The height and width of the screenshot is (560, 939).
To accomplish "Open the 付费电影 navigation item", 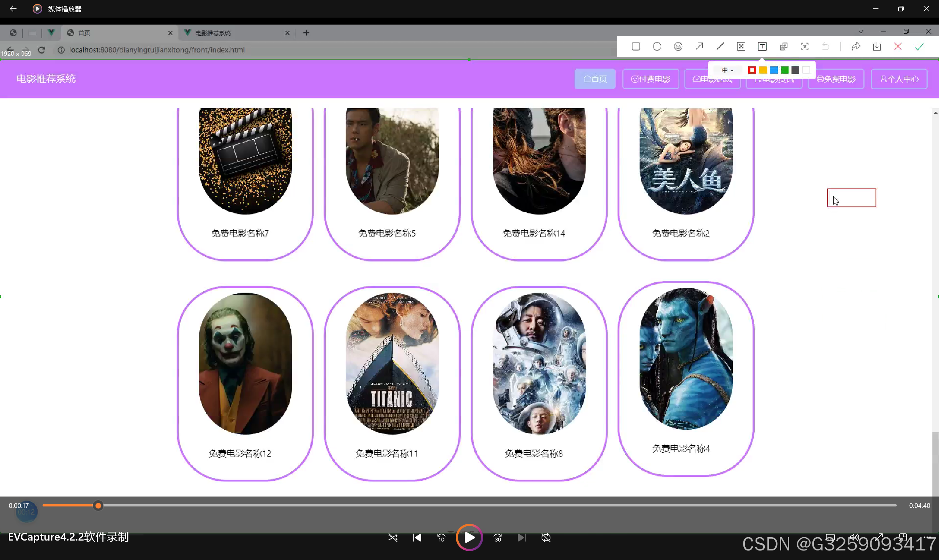I will tap(651, 79).
